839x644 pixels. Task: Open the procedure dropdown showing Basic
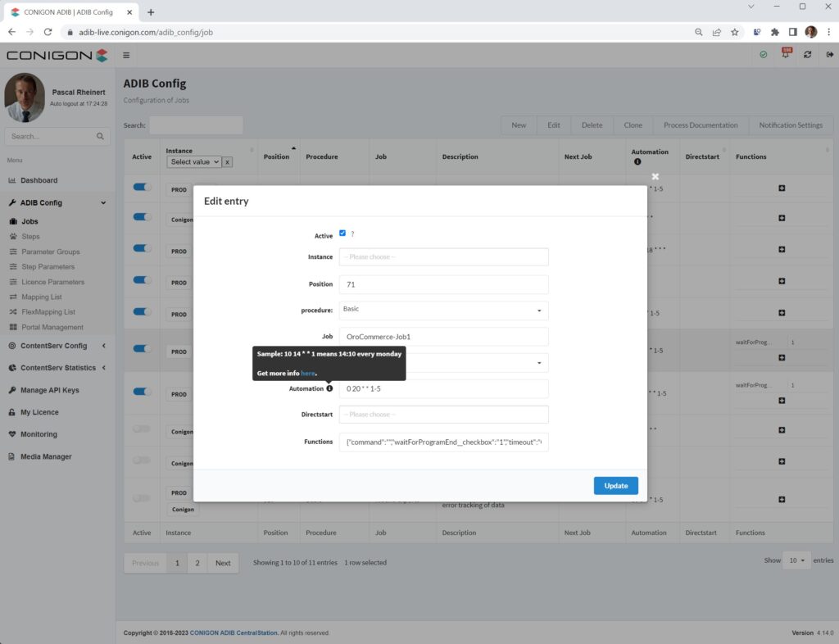coord(443,311)
